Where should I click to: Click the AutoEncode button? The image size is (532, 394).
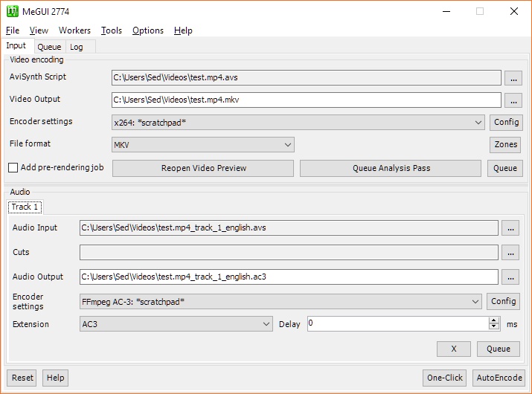click(x=499, y=378)
